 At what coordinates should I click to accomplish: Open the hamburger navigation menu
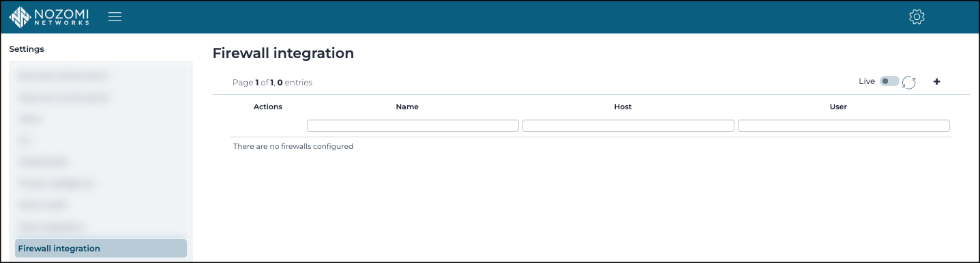(115, 16)
